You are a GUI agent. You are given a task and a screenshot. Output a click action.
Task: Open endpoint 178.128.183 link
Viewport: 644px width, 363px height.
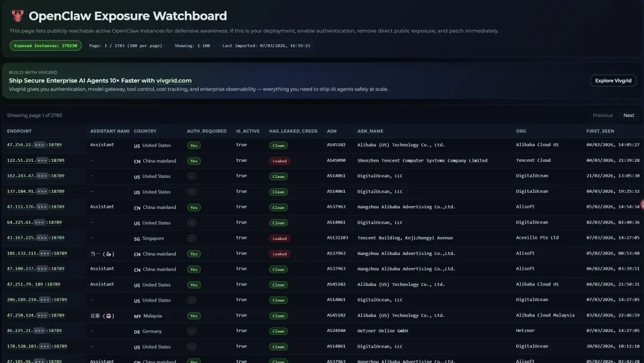36,346
